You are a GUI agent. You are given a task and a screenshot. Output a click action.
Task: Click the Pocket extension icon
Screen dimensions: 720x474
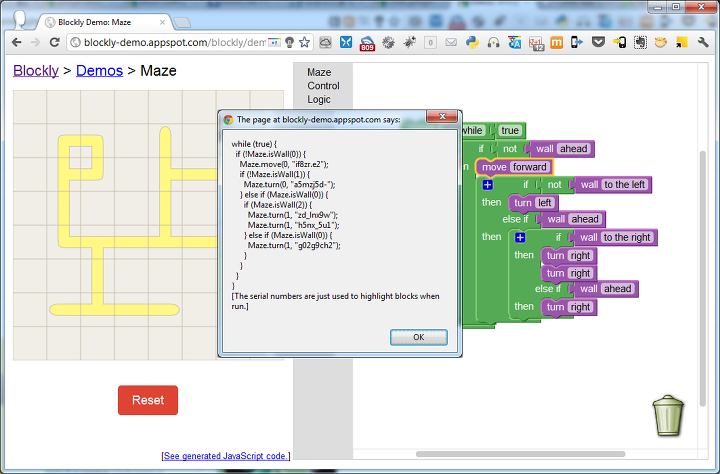click(x=598, y=43)
